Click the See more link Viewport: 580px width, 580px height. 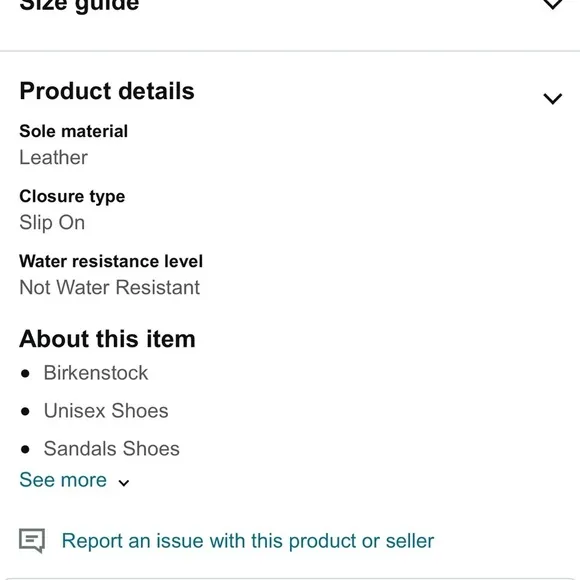coord(63,480)
